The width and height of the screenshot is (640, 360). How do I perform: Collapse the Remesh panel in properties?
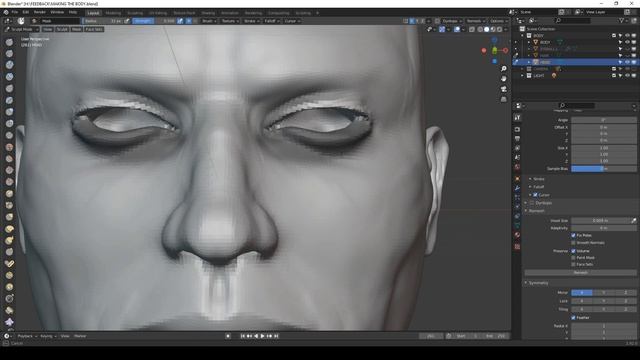click(535, 211)
